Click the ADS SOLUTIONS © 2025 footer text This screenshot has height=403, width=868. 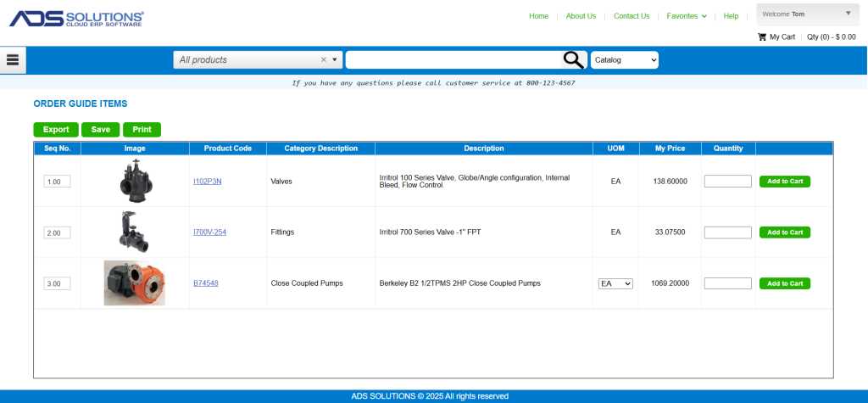click(x=430, y=396)
